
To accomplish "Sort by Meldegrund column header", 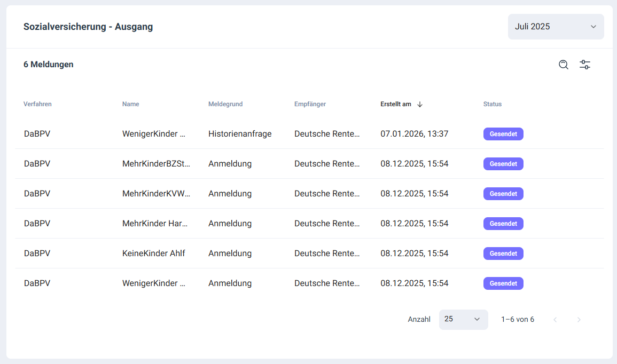I will [225, 104].
